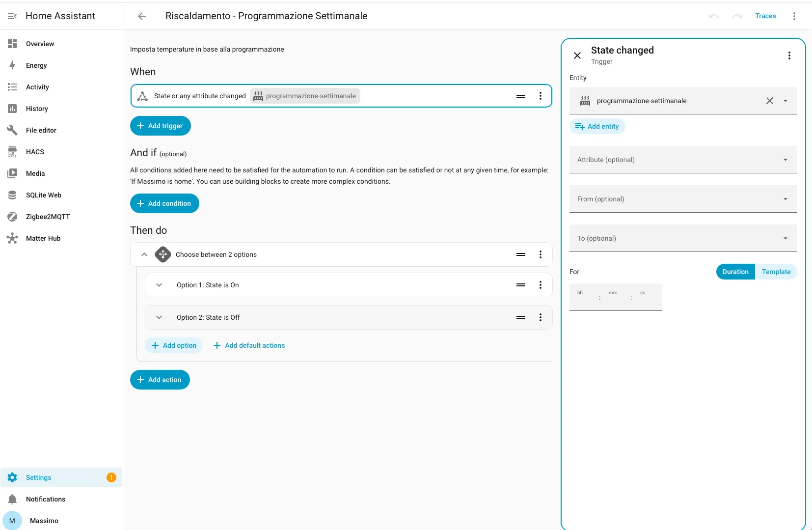Expand Option 1: State is On
This screenshot has height=530, width=812.
click(x=159, y=285)
